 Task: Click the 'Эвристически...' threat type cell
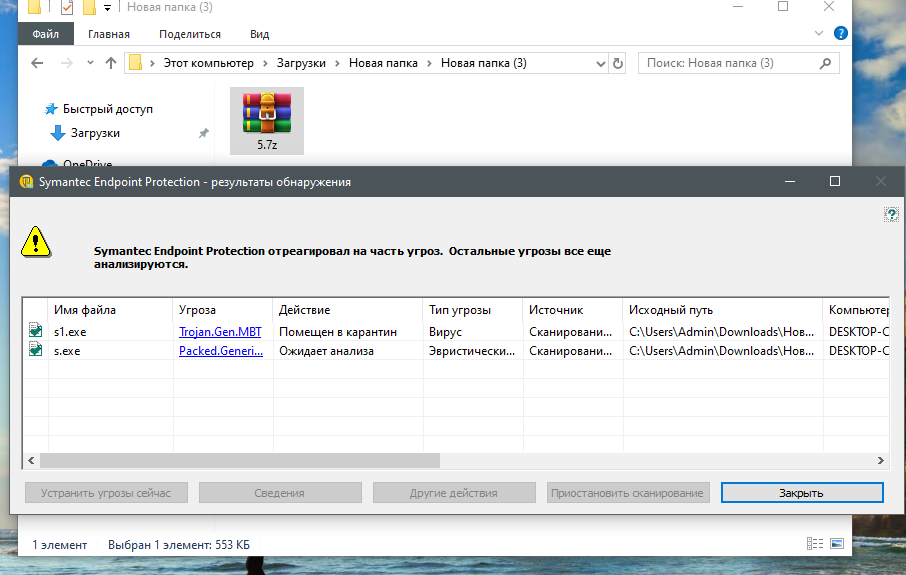click(x=471, y=351)
